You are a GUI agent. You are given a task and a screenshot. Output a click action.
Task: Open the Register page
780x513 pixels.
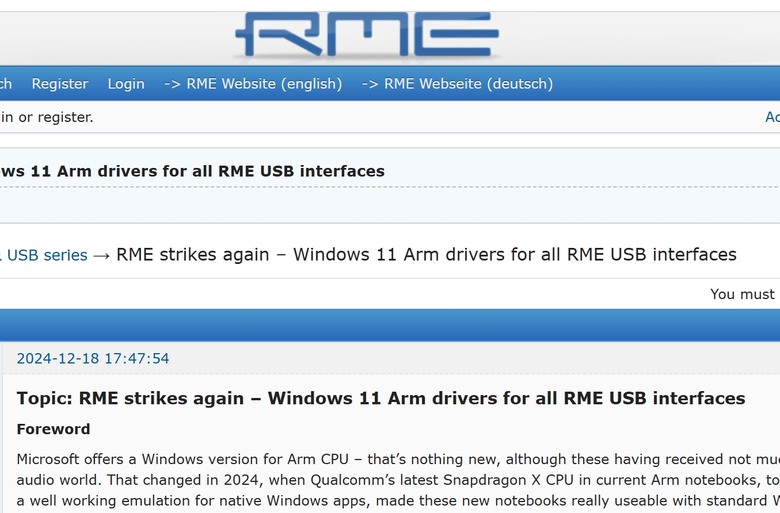point(60,84)
